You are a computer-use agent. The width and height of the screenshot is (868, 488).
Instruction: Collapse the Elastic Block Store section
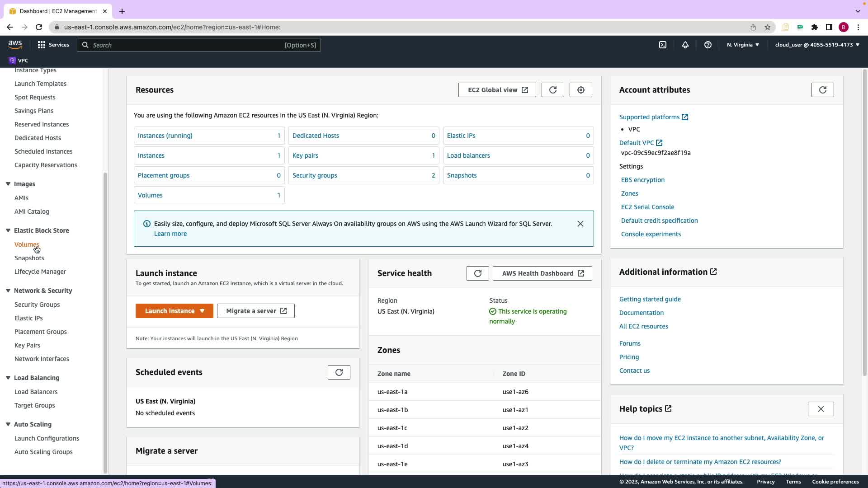click(8, 230)
